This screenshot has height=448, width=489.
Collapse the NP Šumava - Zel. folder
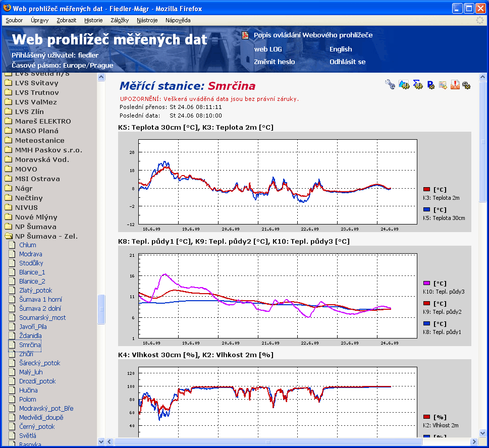[9, 236]
